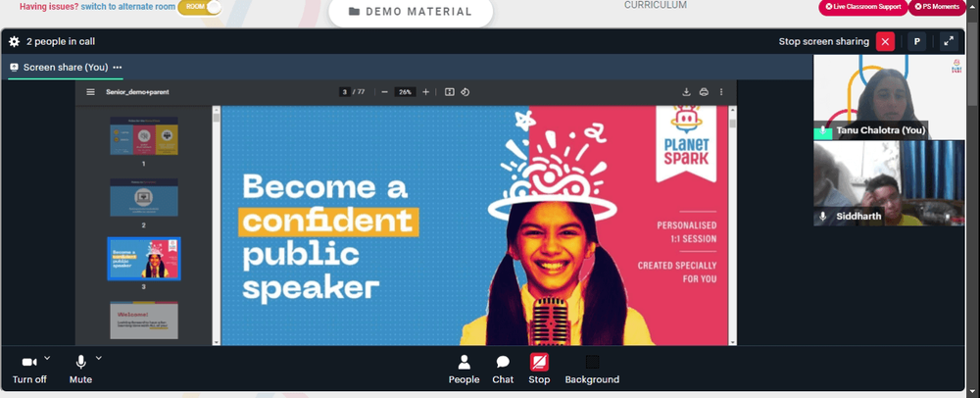Expand microphone options chevron
This screenshot has height=398, width=980.
coord(99,358)
